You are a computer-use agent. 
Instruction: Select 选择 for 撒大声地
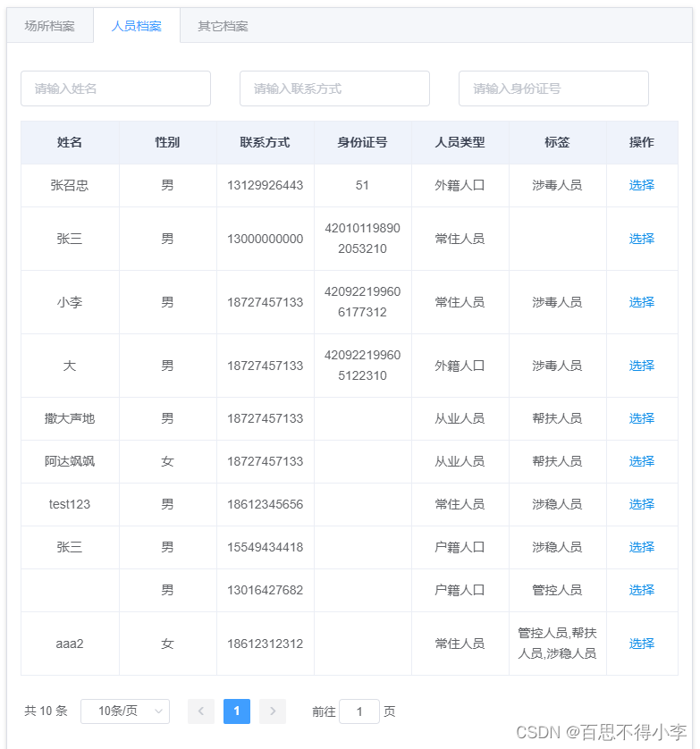(641, 418)
